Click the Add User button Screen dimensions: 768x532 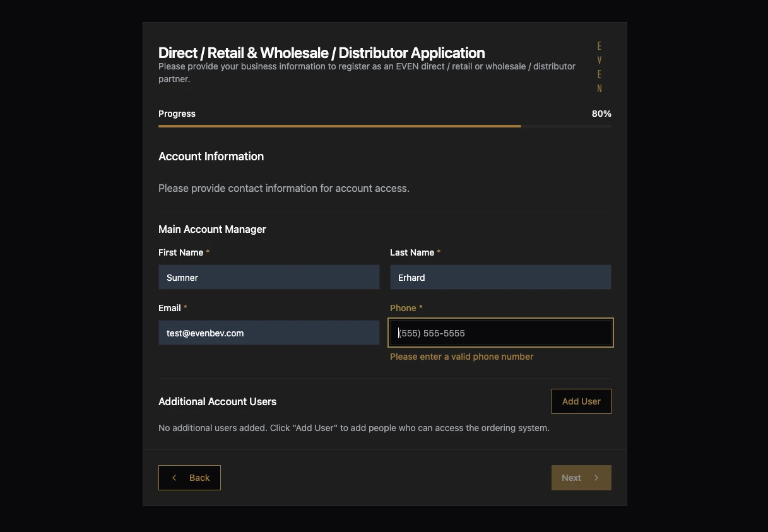581,401
